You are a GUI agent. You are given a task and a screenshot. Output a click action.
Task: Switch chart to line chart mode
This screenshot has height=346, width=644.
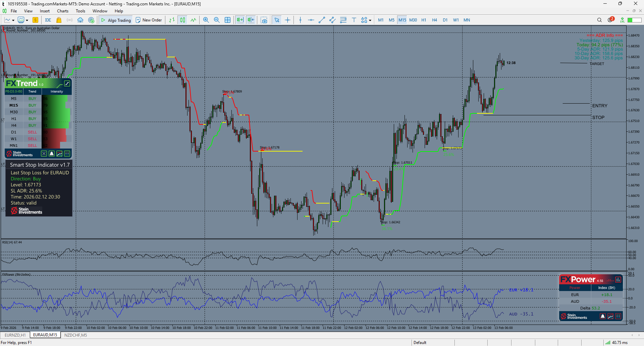[x=193, y=20]
